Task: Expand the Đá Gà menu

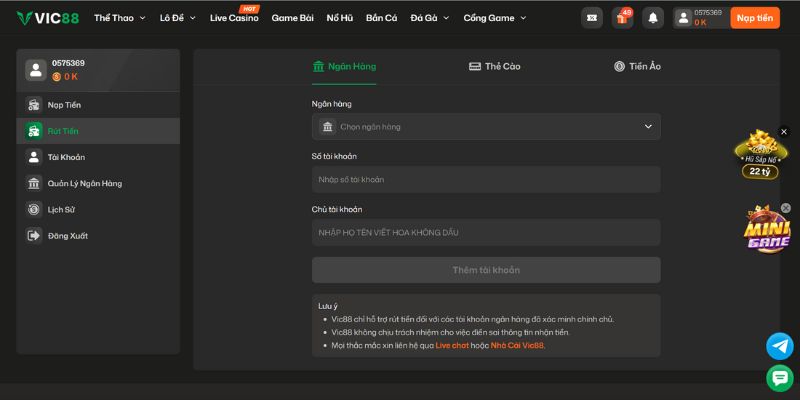Action: [x=429, y=18]
